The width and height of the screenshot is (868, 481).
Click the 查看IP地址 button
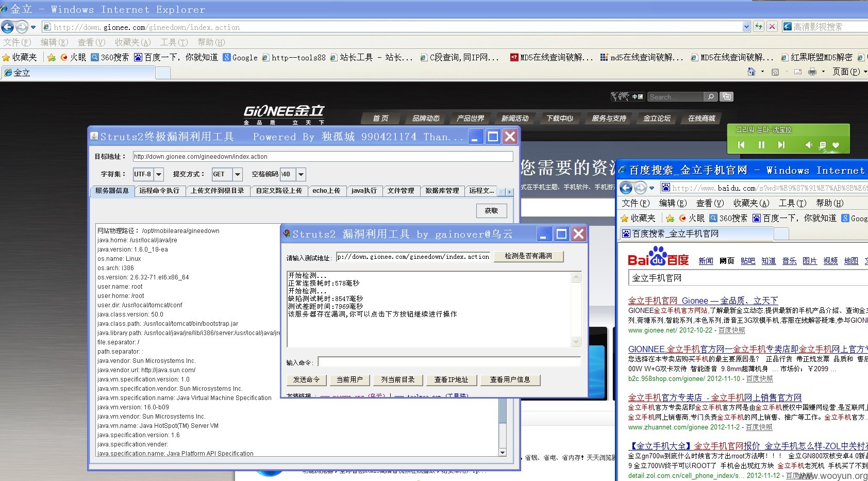point(451,380)
